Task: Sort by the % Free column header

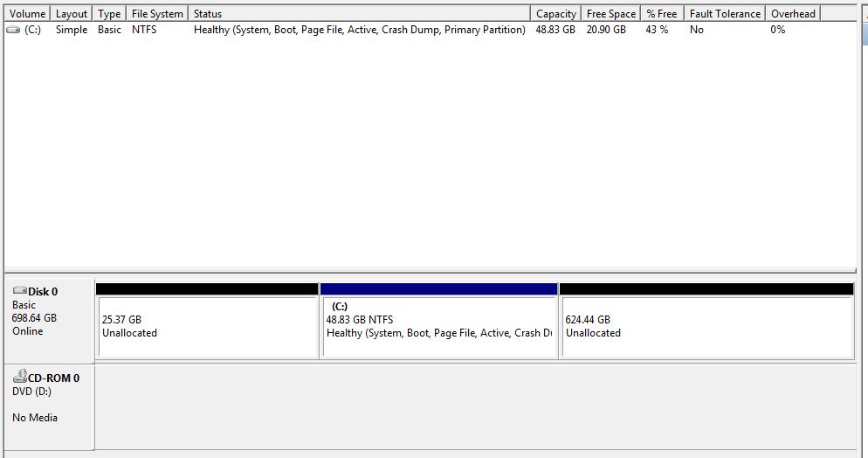Action: 661,14
